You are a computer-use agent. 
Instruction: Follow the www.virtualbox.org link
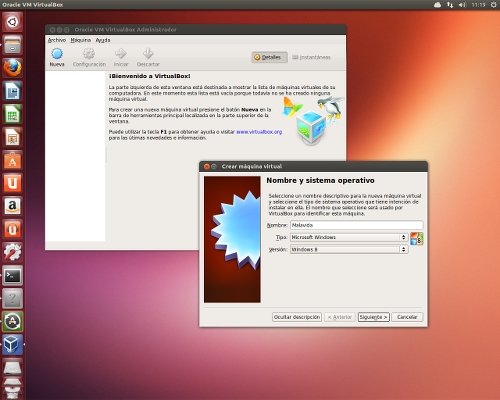click(259, 132)
